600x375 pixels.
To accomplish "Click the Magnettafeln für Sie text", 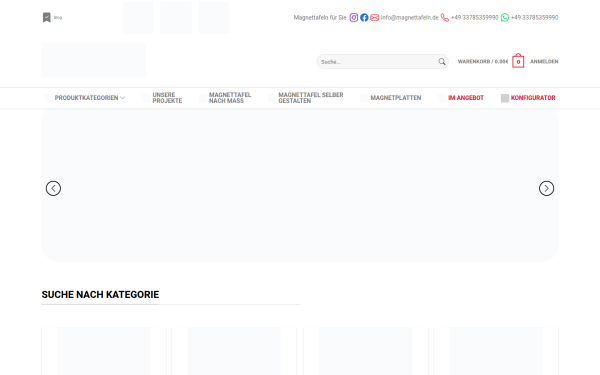I will point(320,18).
